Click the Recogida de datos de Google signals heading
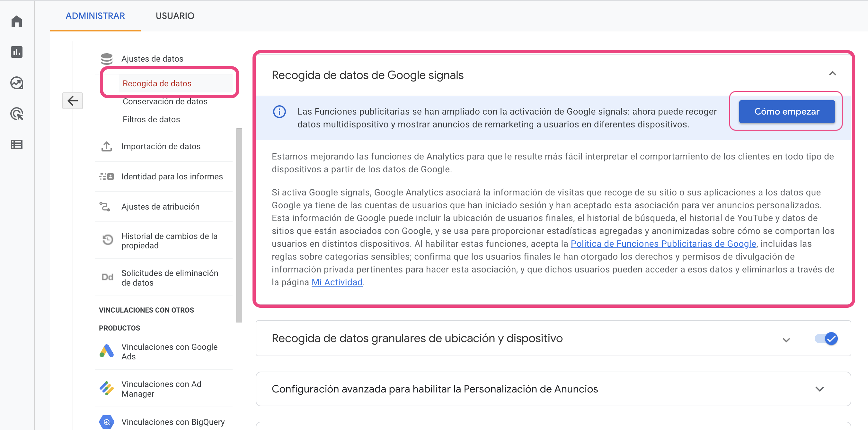 click(x=368, y=75)
